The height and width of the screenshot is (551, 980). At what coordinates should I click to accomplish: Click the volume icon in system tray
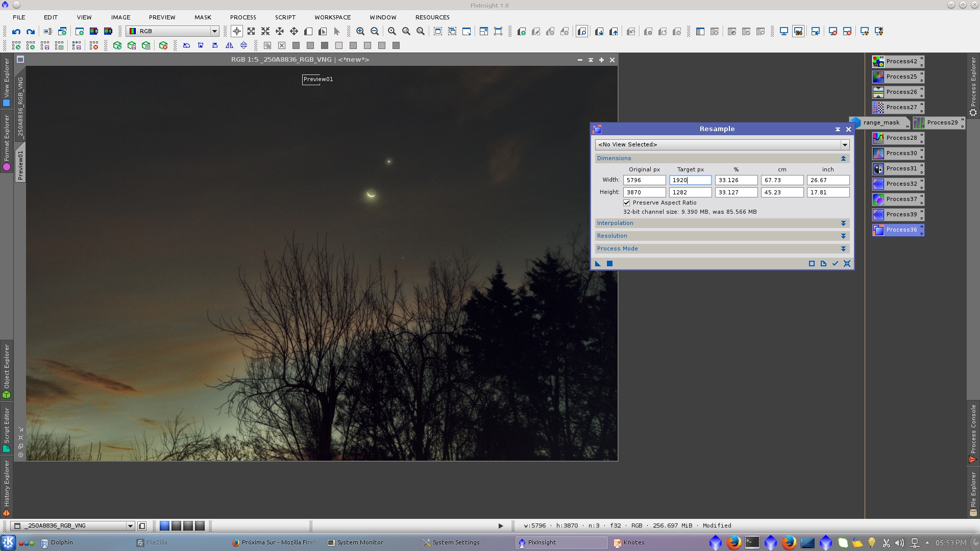(899, 543)
